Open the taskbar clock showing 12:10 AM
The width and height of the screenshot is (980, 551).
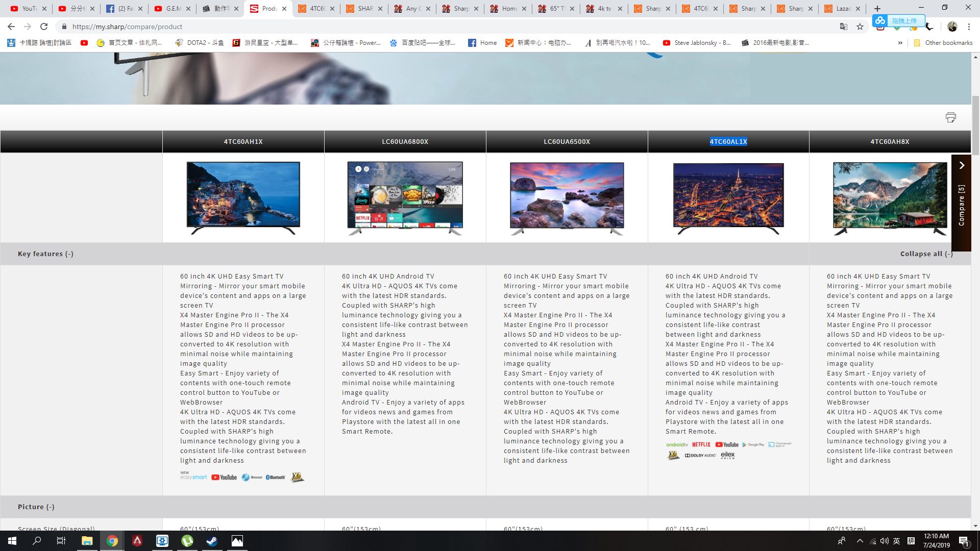pyautogui.click(x=937, y=541)
